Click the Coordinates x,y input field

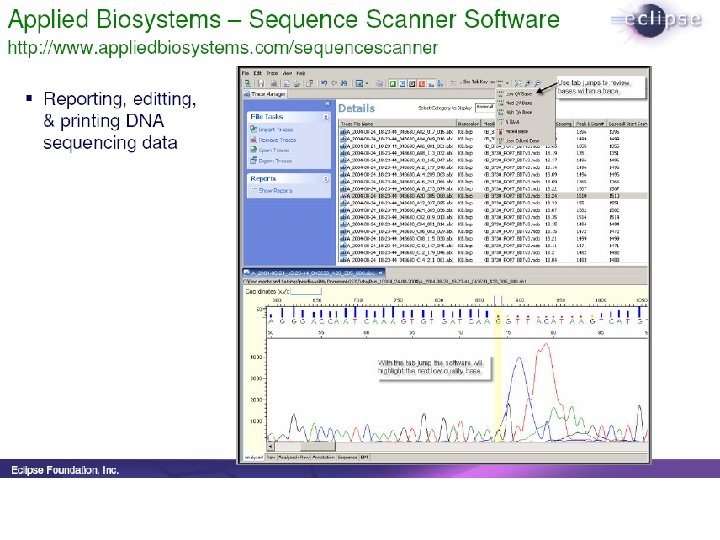tap(306, 291)
